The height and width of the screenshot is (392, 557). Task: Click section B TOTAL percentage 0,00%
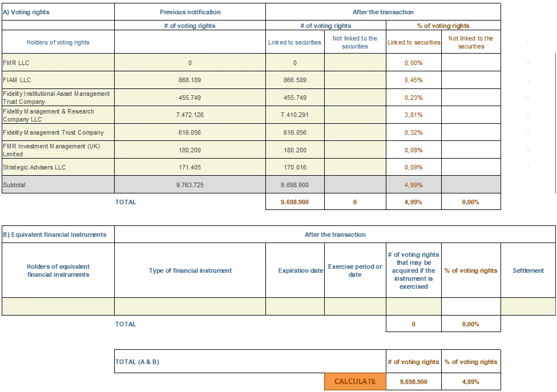click(x=471, y=324)
